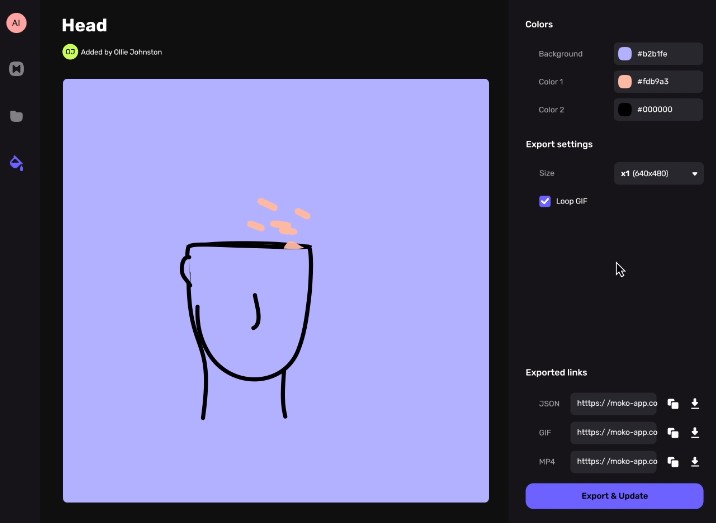Click the JSON link URL field
716x523 pixels.
(x=615, y=404)
